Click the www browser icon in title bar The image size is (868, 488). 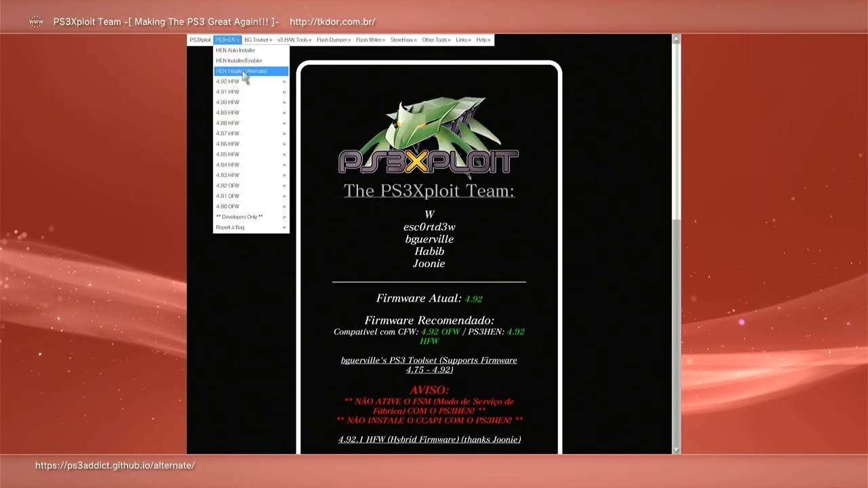tap(36, 22)
